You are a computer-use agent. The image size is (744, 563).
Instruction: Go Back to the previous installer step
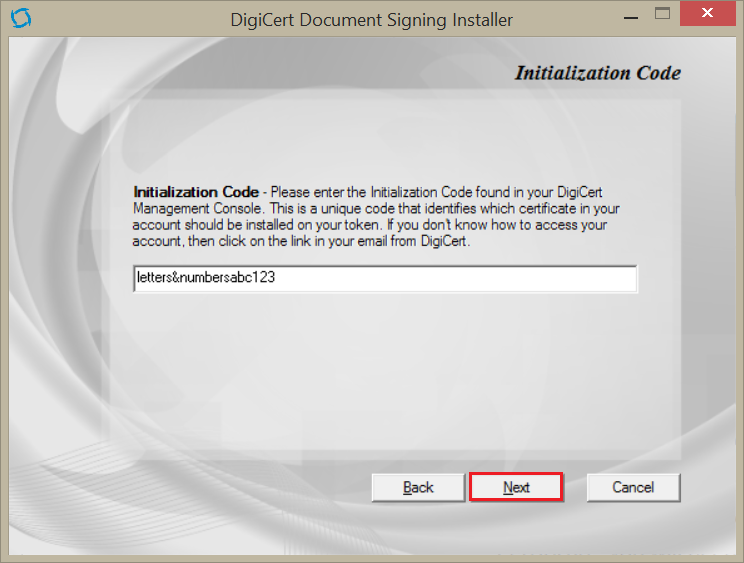pyautogui.click(x=418, y=487)
